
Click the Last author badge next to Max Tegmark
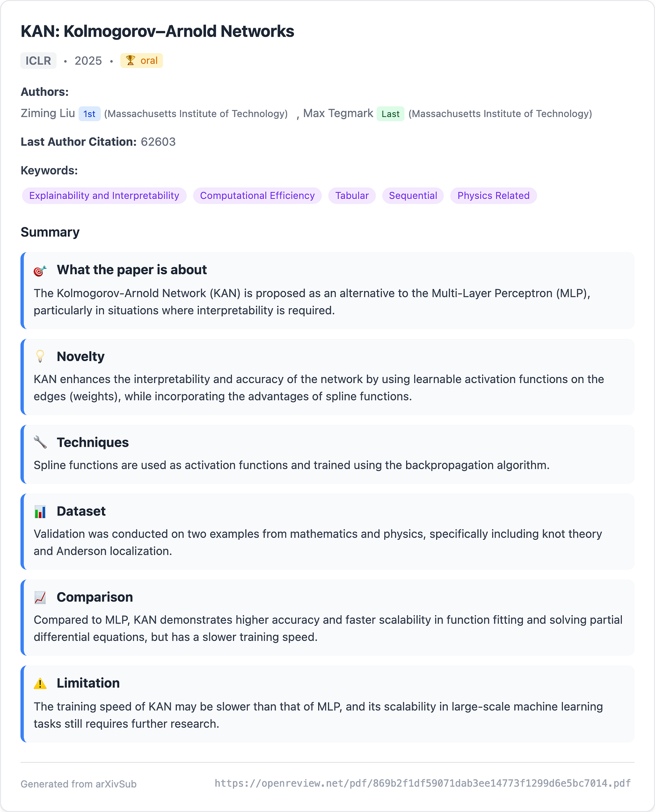[390, 114]
